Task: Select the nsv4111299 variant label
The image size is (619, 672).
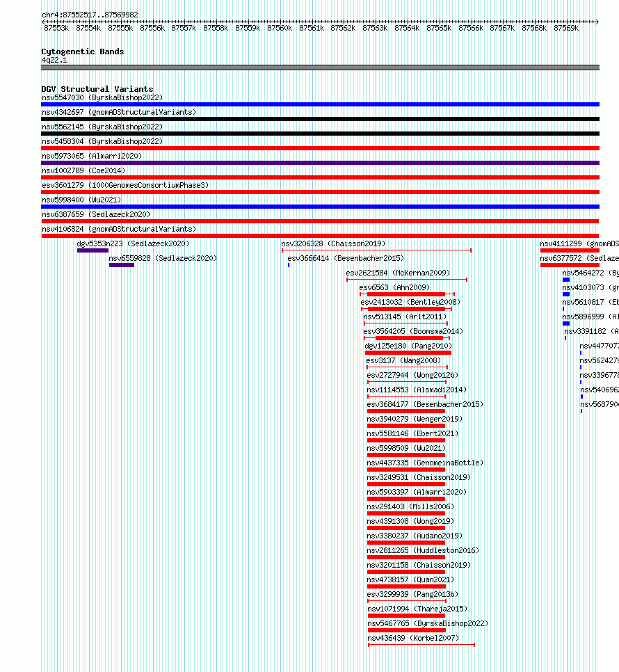Action: point(579,243)
